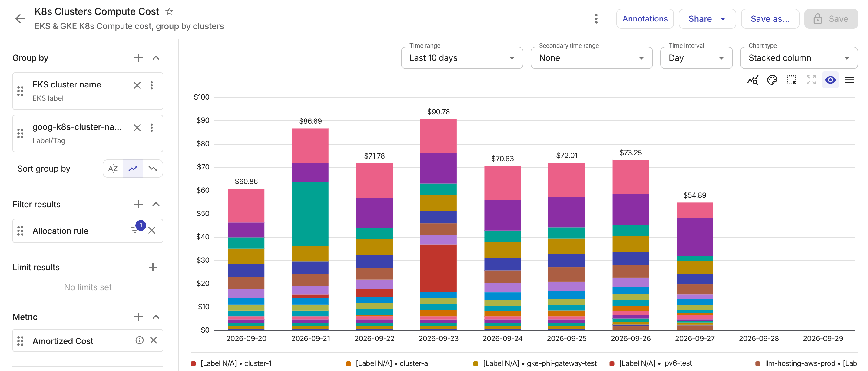Collapse the Filter results section
This screenshot has width=868, height=371.
pyautogui.click(x=156, y=204)
